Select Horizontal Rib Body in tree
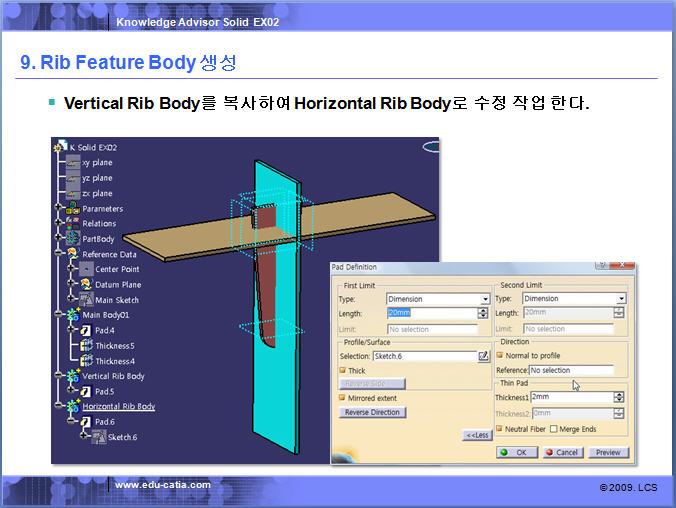The width and height of the screenshot is (676, 508). point(118,407)
